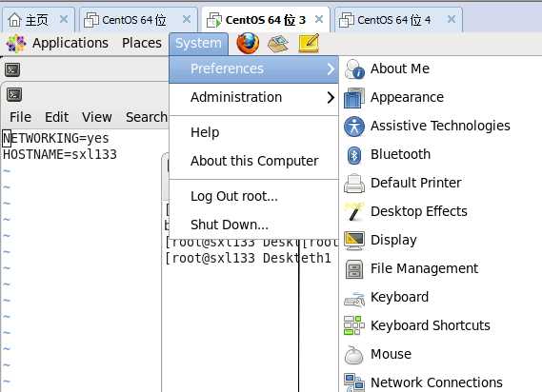
Task: Open the note editor panel icon
Action: pos(309,43)
